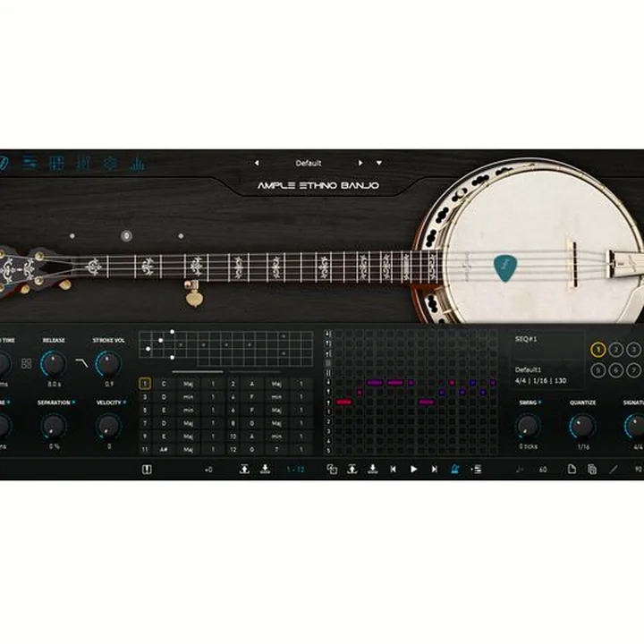Skip to the previous sequence
Screen dimensions: 644x644
(393, 469)
